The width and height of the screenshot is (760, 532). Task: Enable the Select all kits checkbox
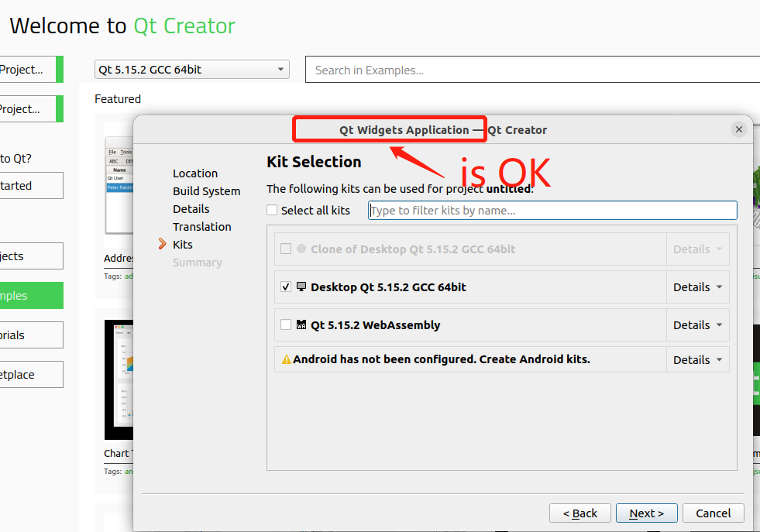tap(272, 210)
